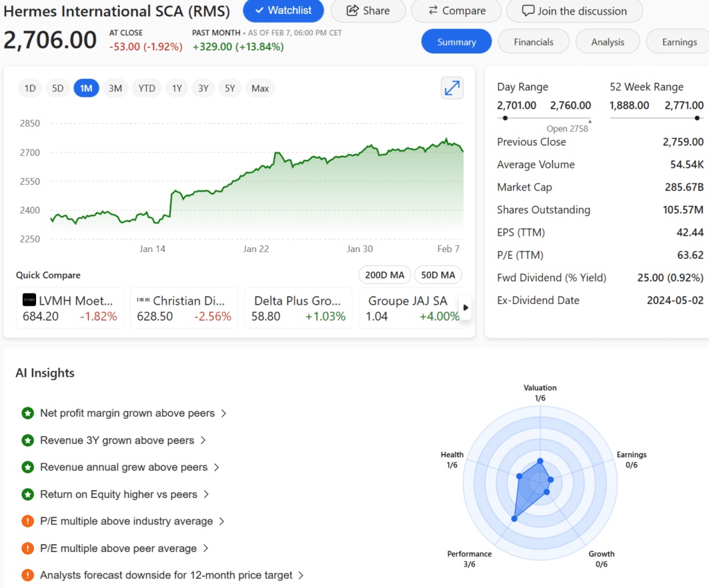709x588 pixels.
Task: Click green star icon beside Return on Equity
Action: tap(28, 494)
